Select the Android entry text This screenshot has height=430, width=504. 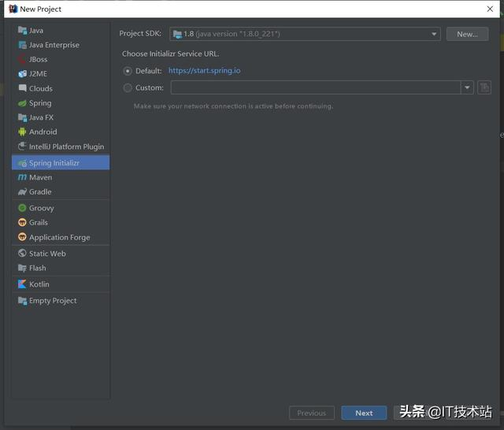(x=43, y=132)
